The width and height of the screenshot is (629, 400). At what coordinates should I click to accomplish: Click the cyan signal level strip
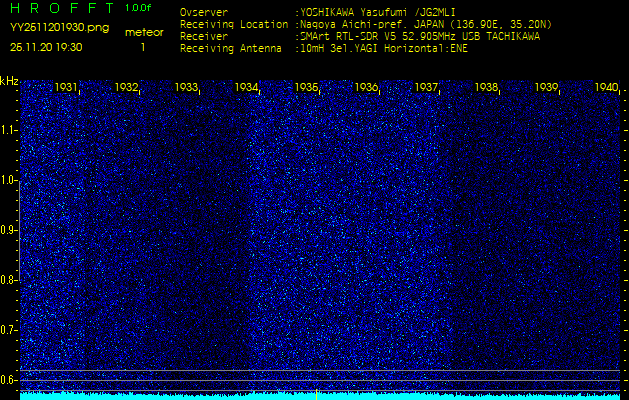(x=320, y=396)
